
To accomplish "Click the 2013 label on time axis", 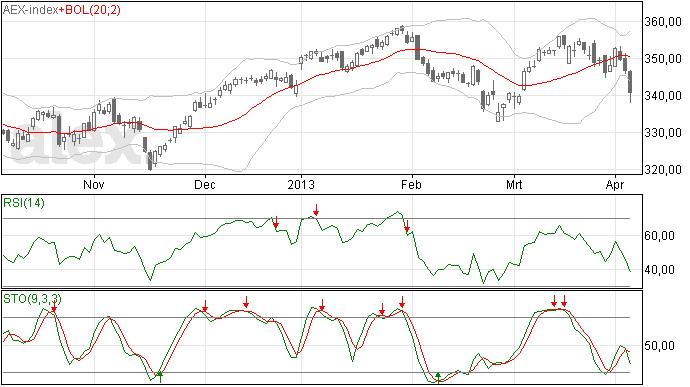I will click(301, 184).
